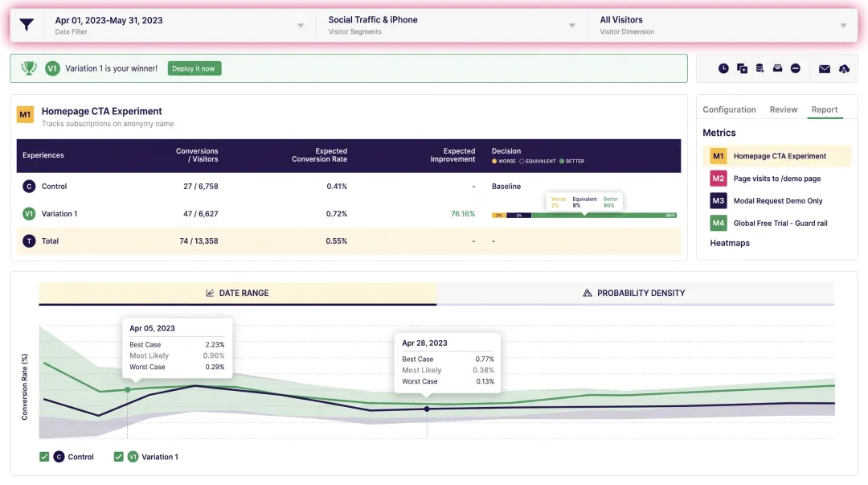This screenshot has height=485, width=868.
Task: Click the 0.55% total conversion rate
Action: tap(337, 241)
